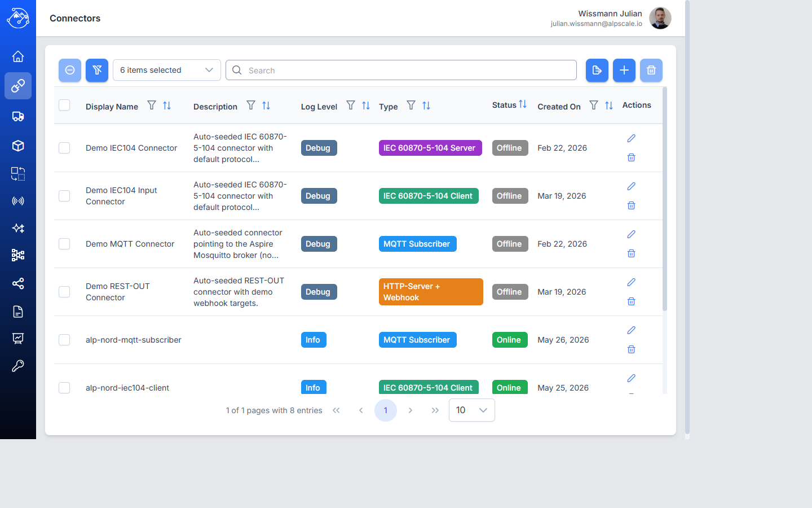This screenshot has width=812, height=508.
Task: Click the app logo at top of sidebar
Action: [x=18, y=18]
